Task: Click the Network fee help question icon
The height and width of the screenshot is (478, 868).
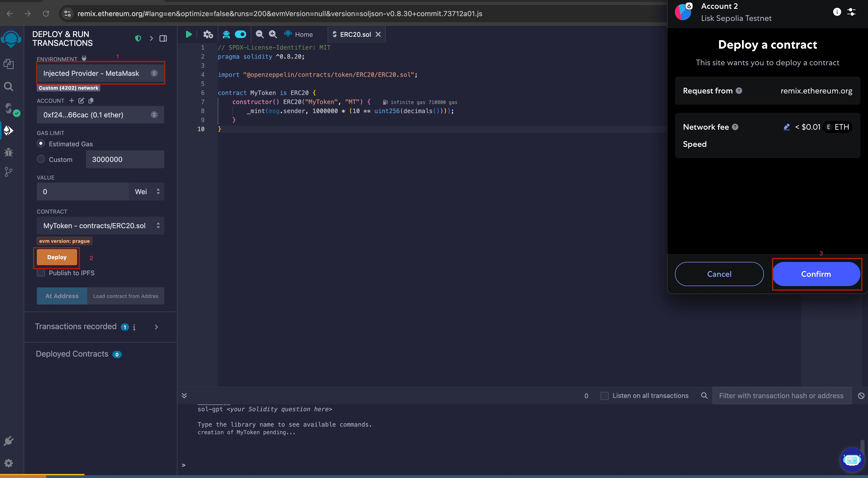Action: coord(735,127)
